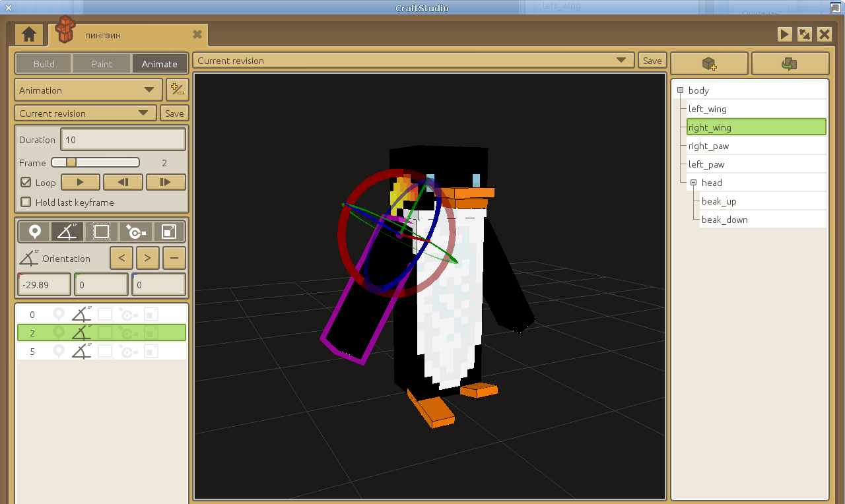The width and height of the screenshot is (845, 504).
Task: Click the run/play icon at top right
Action: [784, 34]
